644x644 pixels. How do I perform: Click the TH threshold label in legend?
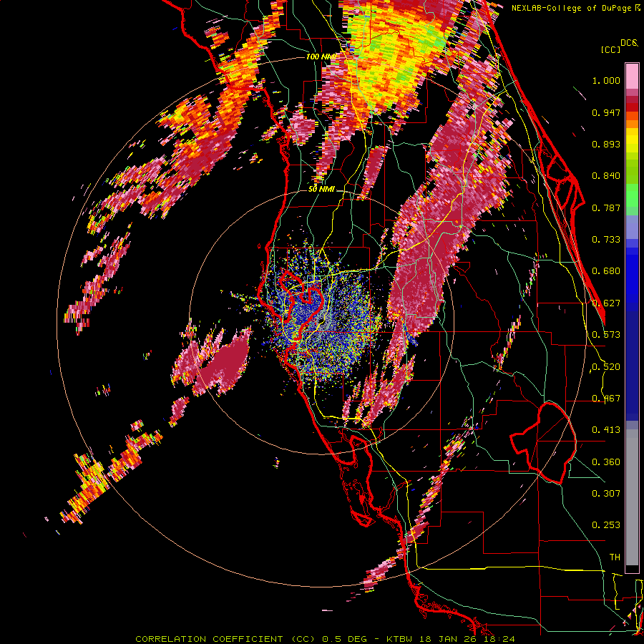point(615,557)
